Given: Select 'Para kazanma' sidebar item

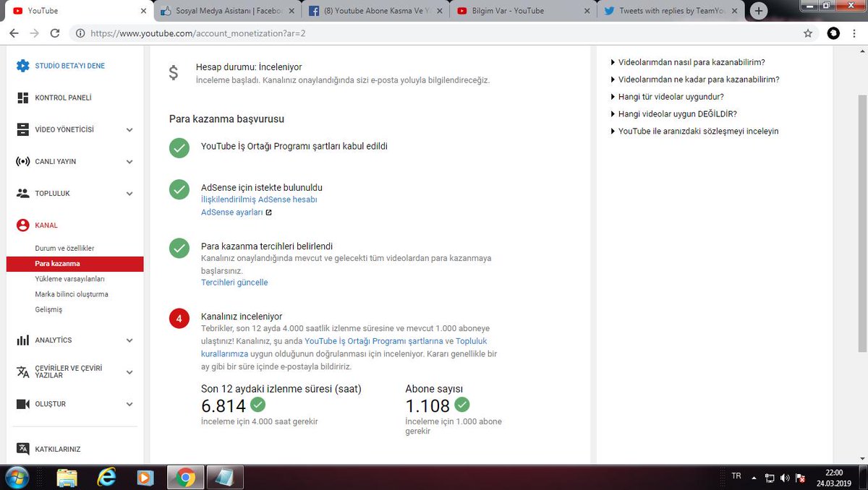Looking at the screenshot, I should pyautogui.click(x=75, y=264).
